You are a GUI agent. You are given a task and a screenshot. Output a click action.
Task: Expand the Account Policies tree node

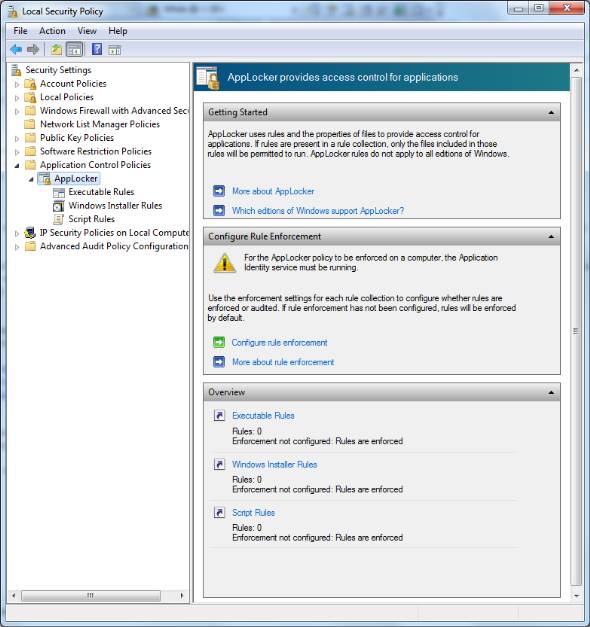(17, 84)
